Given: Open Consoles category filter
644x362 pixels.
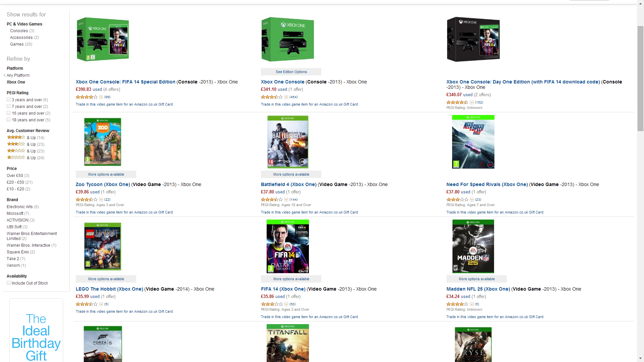Looking at the screenshot, I should click(19, 31).
